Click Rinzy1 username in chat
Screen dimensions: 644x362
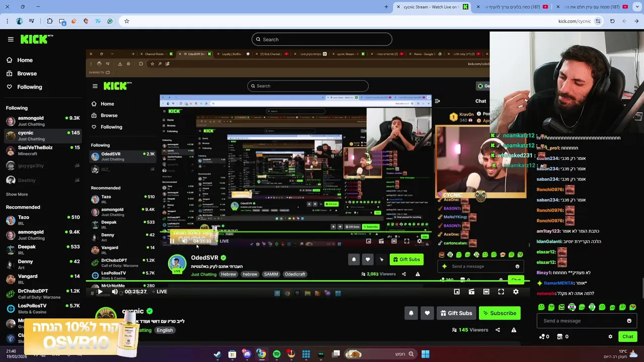(x=543, y=273)
